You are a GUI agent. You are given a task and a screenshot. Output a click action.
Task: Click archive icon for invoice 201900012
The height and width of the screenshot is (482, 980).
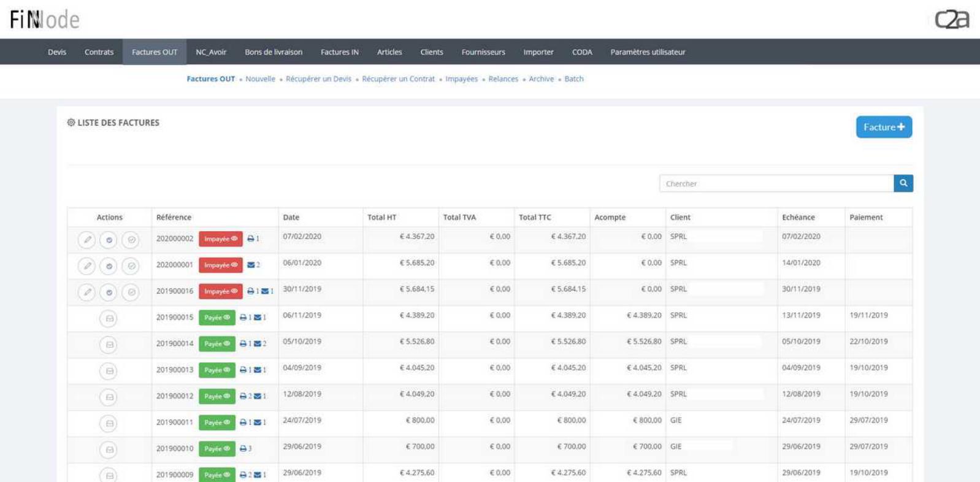point(109,397)
